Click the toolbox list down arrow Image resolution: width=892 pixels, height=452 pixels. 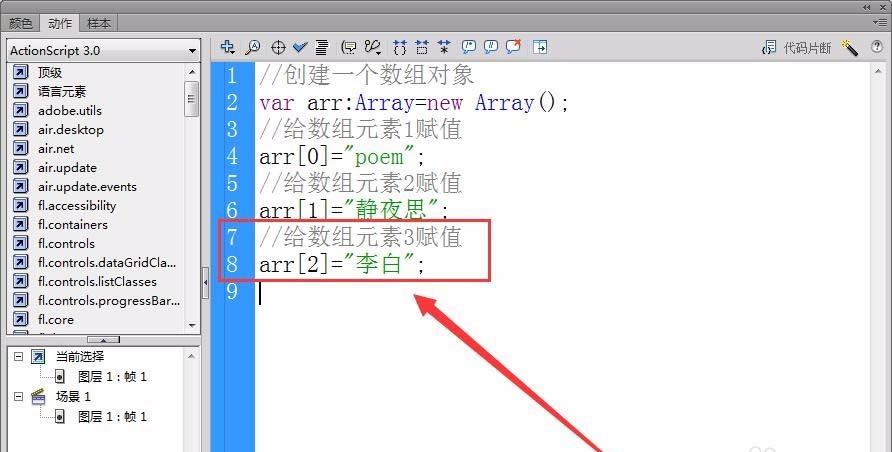point(192,326)
